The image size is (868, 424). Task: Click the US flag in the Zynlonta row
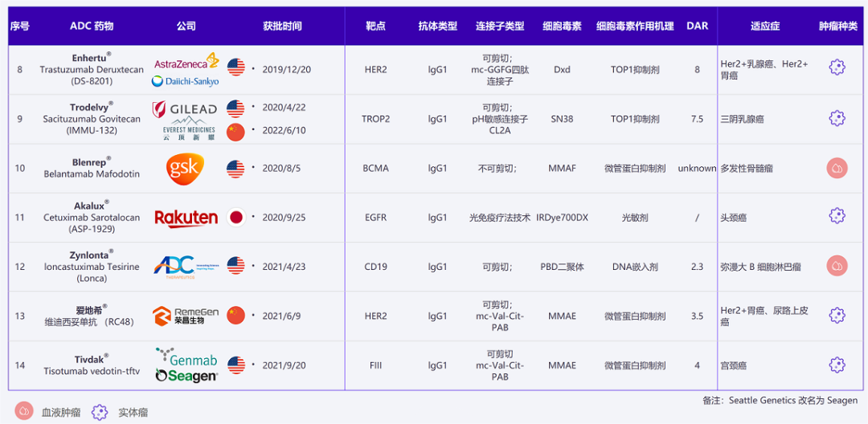point(235,266)
